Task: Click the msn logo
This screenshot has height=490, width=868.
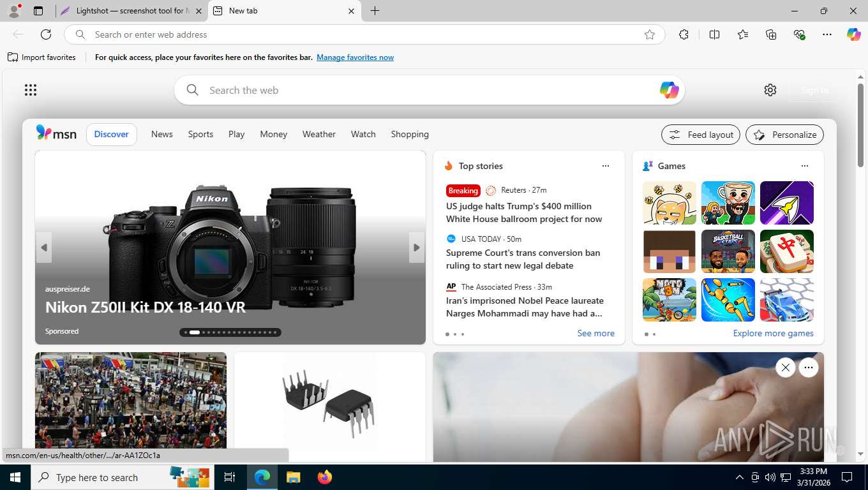Action: pyautogui.click(x=56, y=133)
